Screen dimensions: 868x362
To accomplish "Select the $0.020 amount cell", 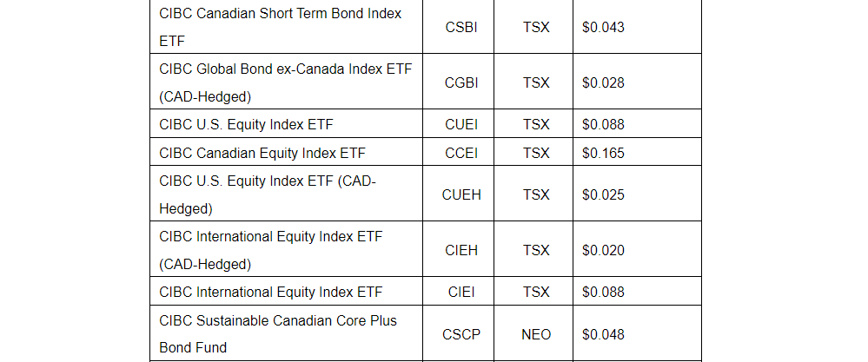I will (x=604, y=250).
